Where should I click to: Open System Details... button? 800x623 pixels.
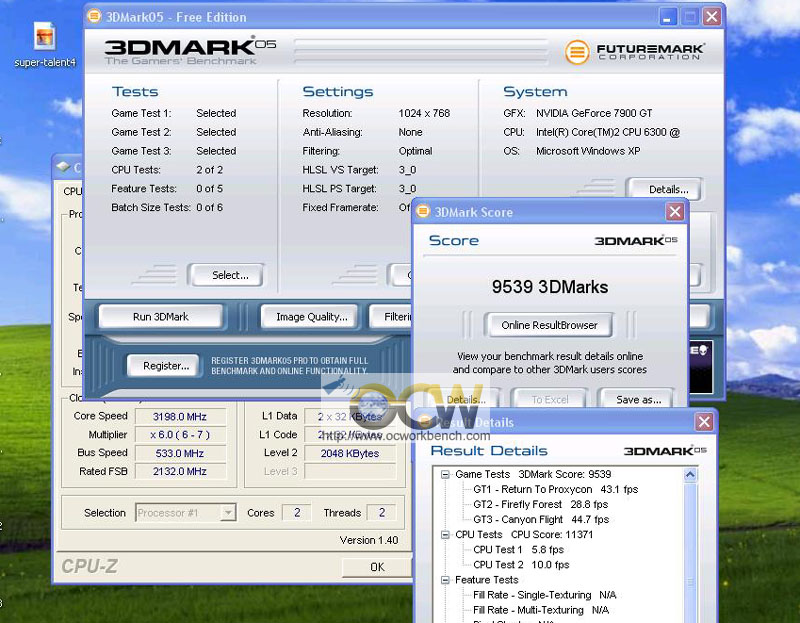664,189
